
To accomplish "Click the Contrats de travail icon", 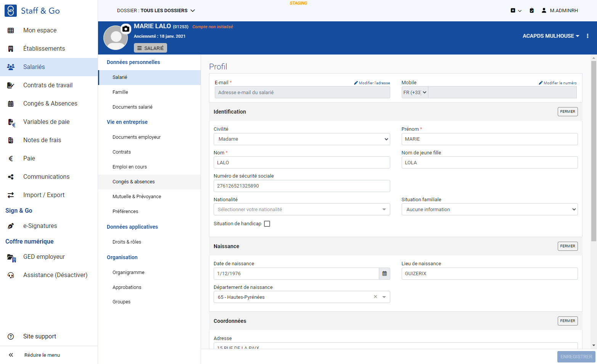I will click(x=11, y=85).
